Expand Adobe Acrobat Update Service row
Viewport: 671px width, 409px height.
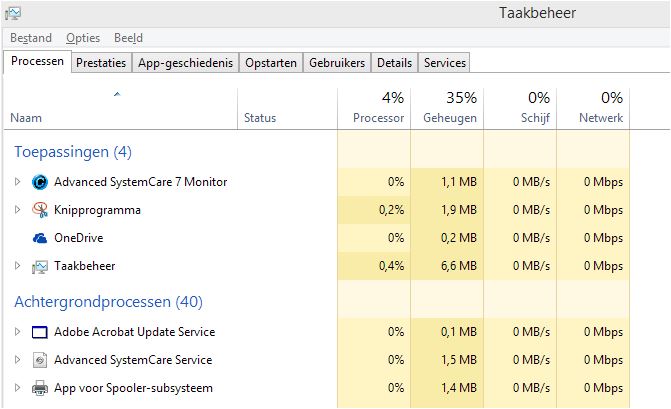tap(17, 332)
